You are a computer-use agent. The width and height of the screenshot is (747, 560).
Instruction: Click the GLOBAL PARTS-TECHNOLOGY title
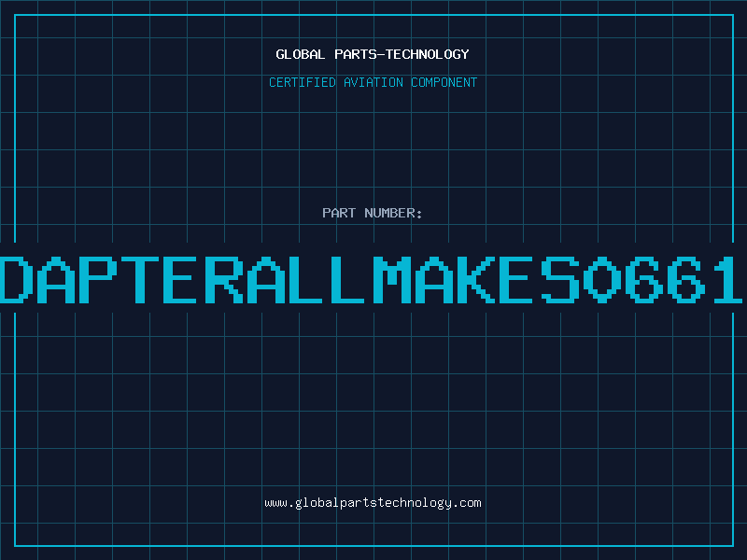[373, 54]
